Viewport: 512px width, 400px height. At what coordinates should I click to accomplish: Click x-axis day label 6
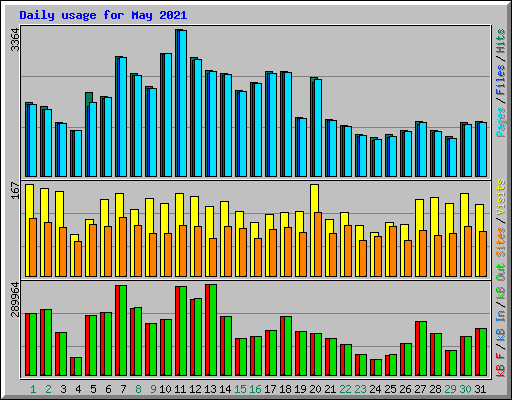(x=108, y=389)
